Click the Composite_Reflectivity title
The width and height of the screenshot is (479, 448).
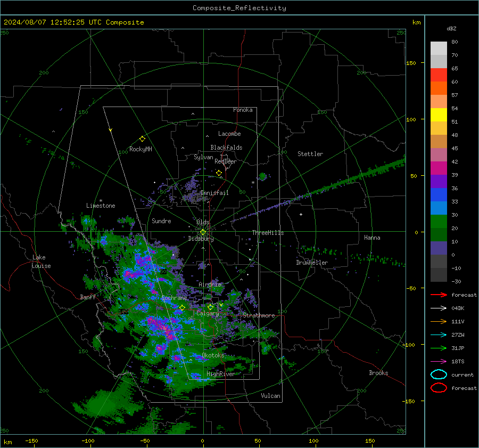(x=240, y=8)
